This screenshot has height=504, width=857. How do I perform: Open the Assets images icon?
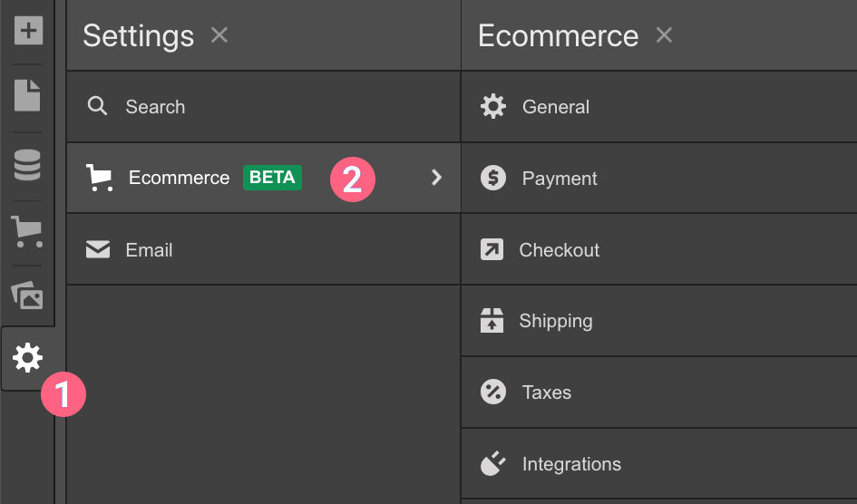tap(27, 296)
